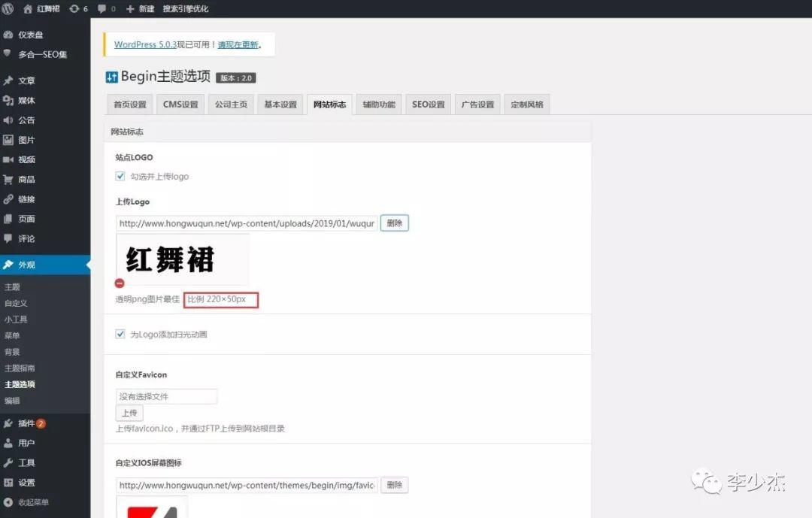Open the 外观 appearance menu
Viewport: 812px width, 518px height.
45,265
